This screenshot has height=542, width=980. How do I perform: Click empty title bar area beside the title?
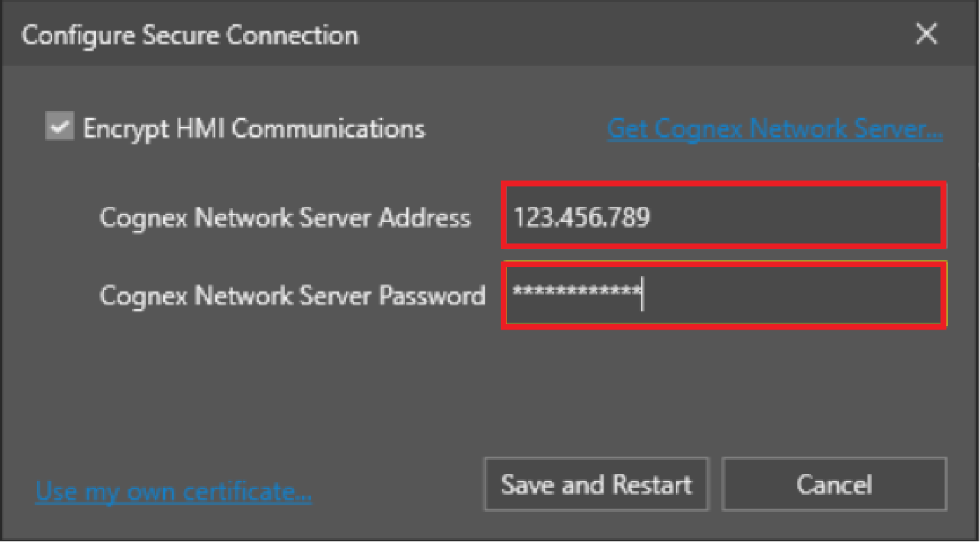tap(625, 35)
